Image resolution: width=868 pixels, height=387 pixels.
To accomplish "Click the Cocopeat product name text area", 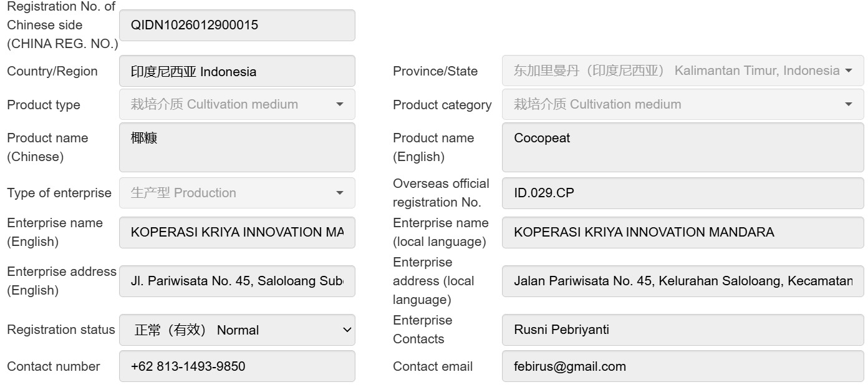I will coord(683,147).
